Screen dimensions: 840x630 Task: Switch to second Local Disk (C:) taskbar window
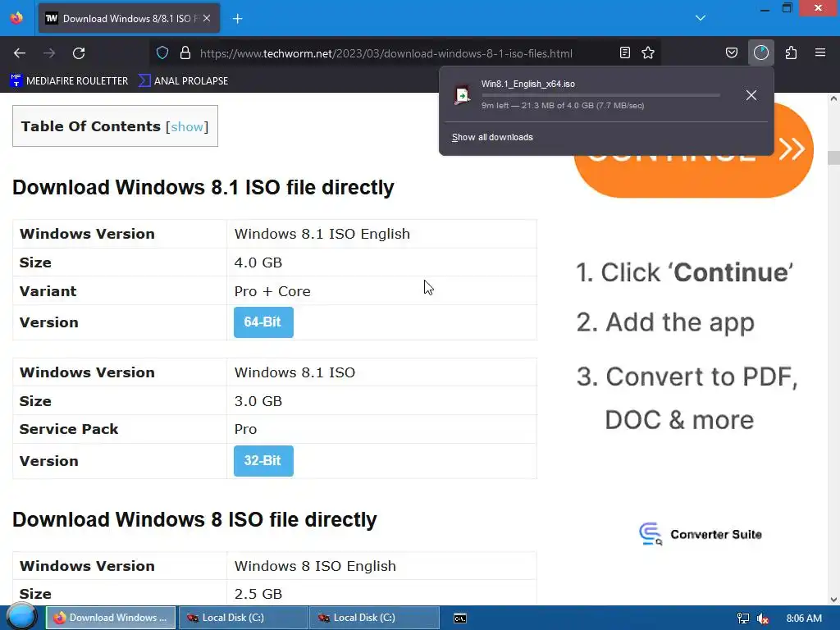374,618
